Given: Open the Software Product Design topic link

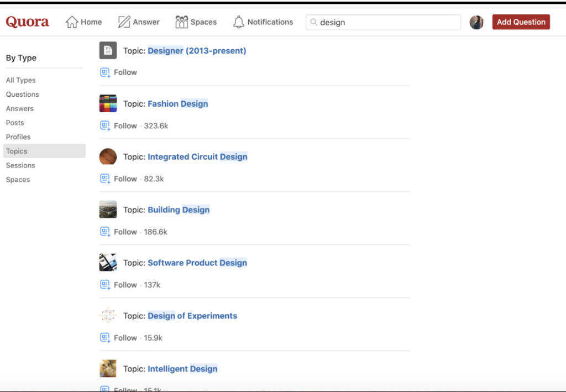Looking at the screenshot, I should 197,263.
